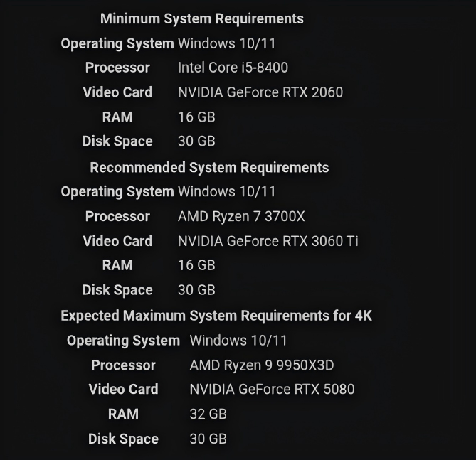Click NVIDIA GeForce RTX 2060 value

point(260,92)
